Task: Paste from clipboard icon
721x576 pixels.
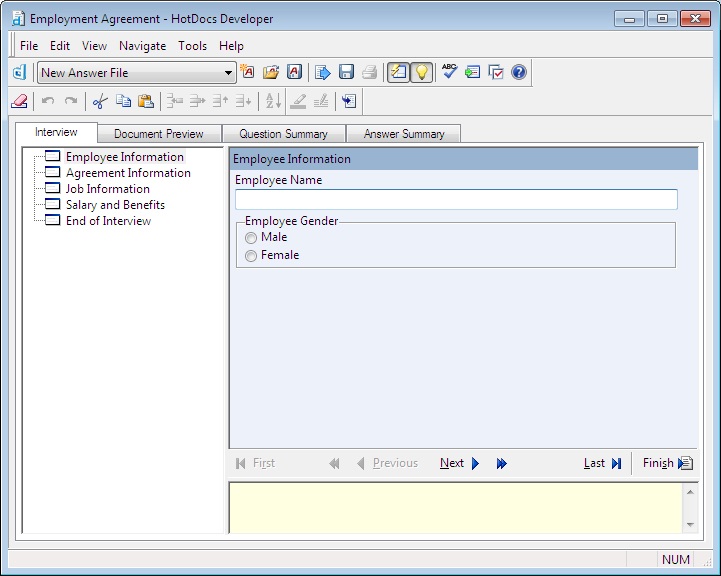Action: click(146, 101)
